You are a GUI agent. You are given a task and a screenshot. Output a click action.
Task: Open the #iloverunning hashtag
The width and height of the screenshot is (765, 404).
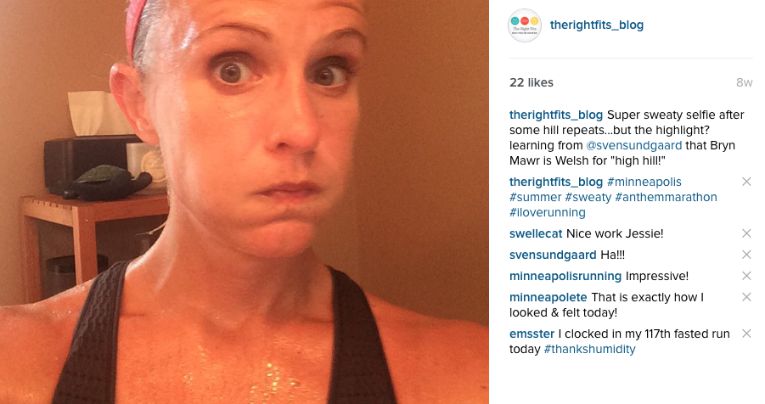point(547,213)
